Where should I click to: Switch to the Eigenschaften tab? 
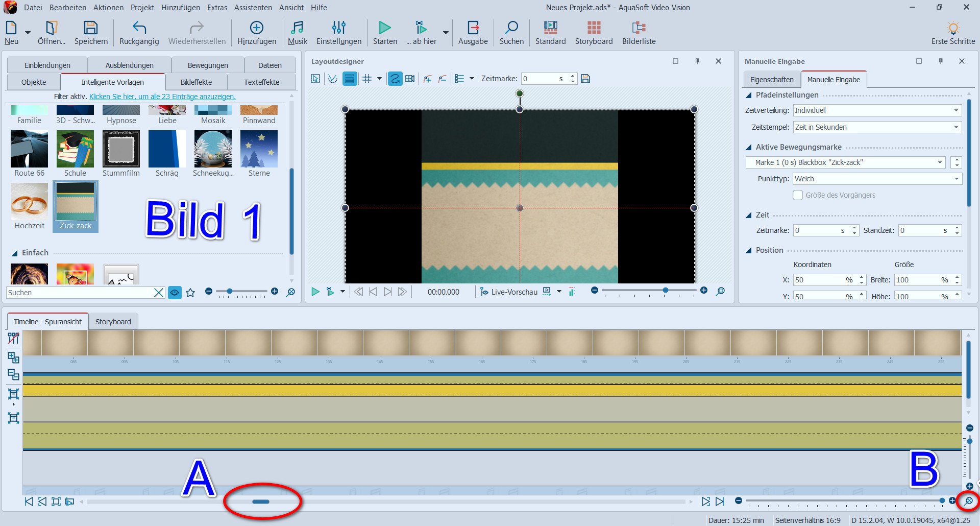(x=772, y=80)
